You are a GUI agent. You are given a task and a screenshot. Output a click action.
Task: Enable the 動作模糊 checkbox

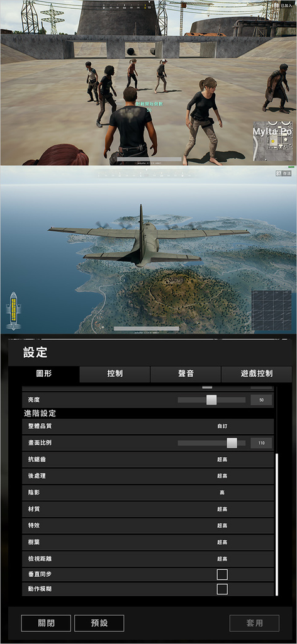(x=222, y=589)
